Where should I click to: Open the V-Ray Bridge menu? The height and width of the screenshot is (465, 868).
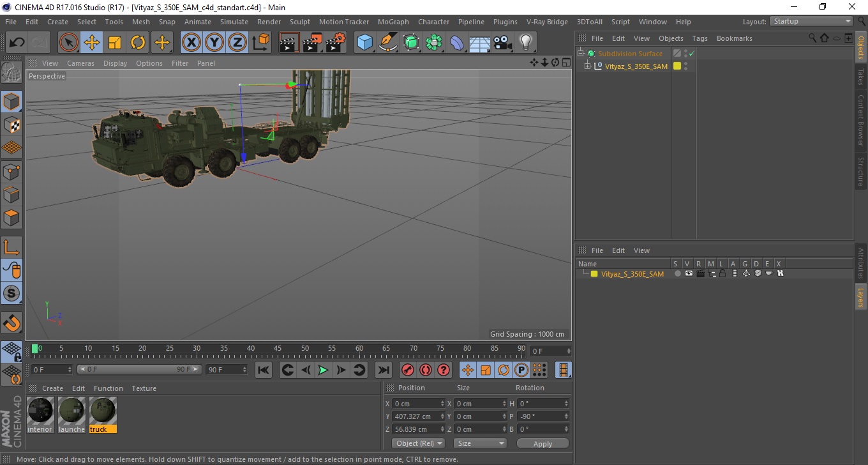tap(547, 22)
